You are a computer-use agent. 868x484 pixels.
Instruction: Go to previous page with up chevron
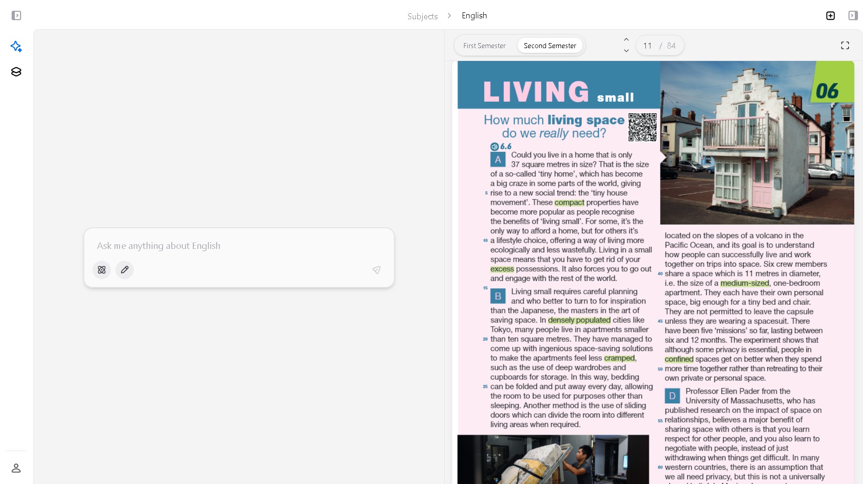pos(626,40)
